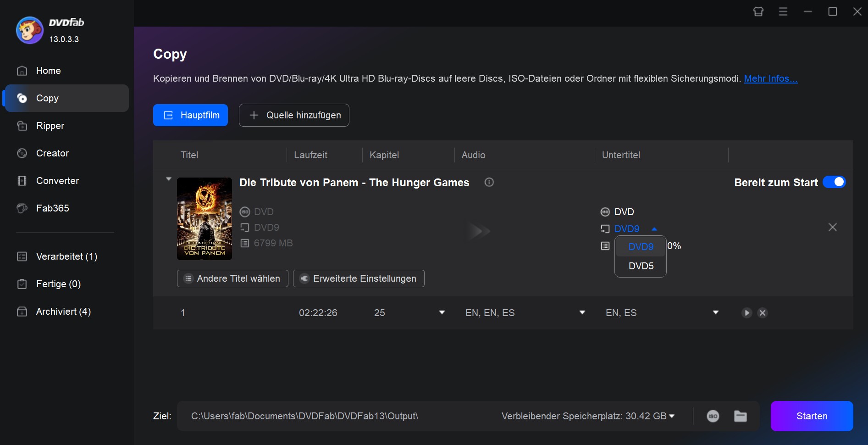Open the hamburger menu in title bar
The image size is (868, 445).
(x=783, y=11)
